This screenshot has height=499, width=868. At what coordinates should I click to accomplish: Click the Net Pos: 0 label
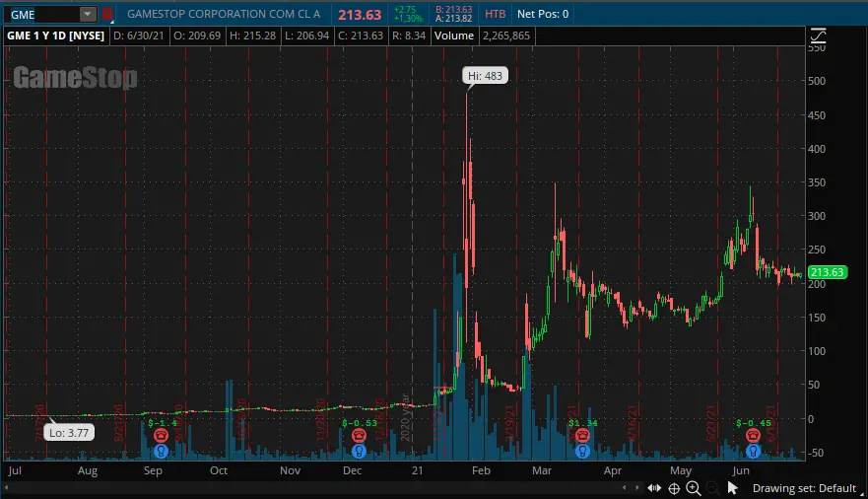[543, 15]
